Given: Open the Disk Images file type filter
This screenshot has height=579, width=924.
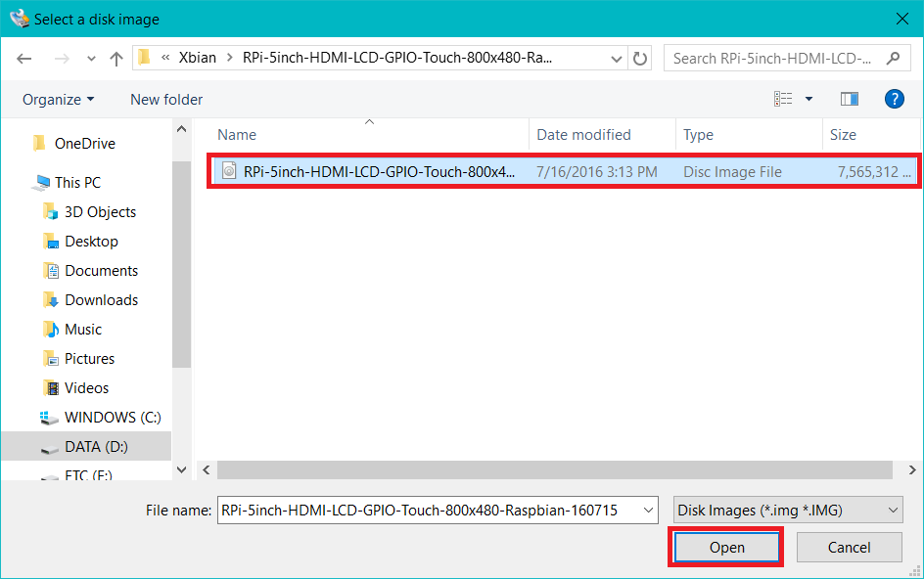Looking at the screenshot, I should click(788, 511).
